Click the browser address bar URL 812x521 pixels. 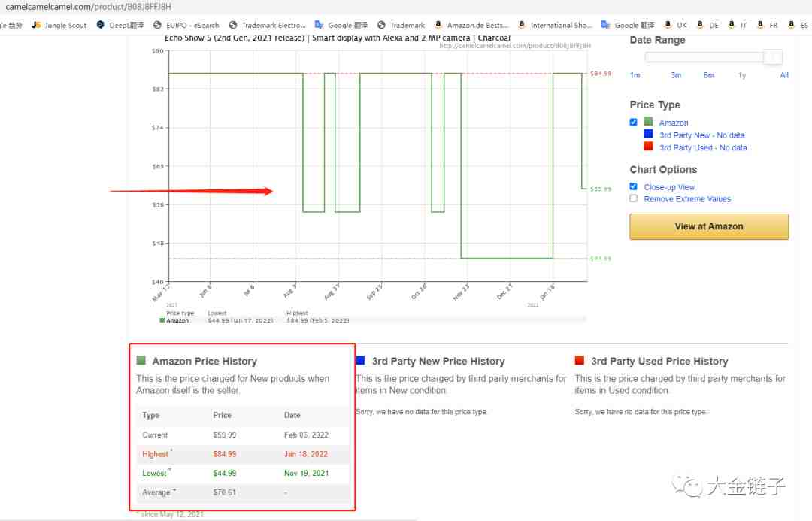pos(88,7)
